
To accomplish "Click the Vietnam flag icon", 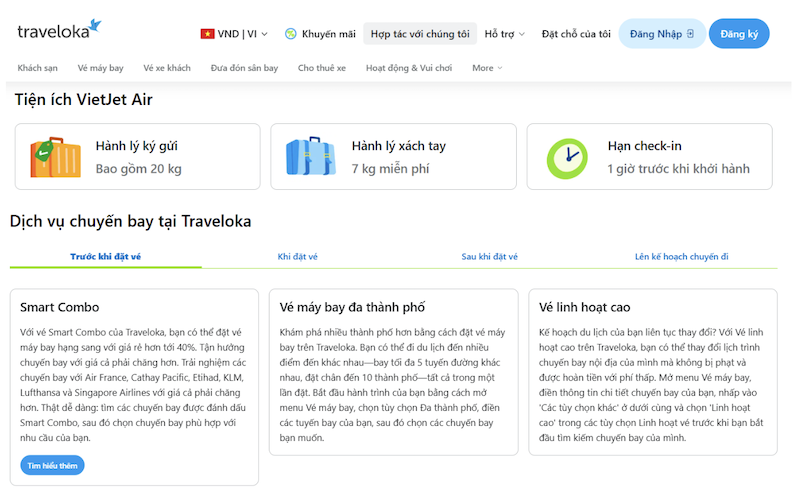I will pos(207,34).
